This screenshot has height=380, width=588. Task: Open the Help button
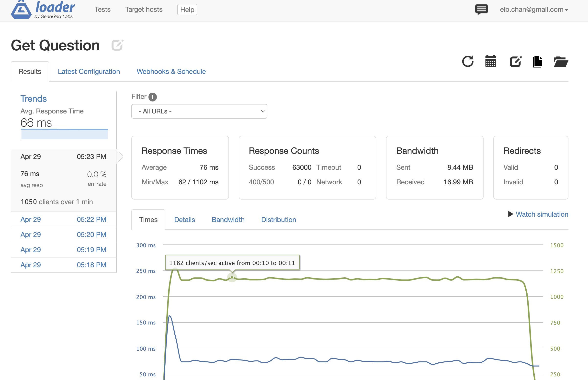[187, 10]
